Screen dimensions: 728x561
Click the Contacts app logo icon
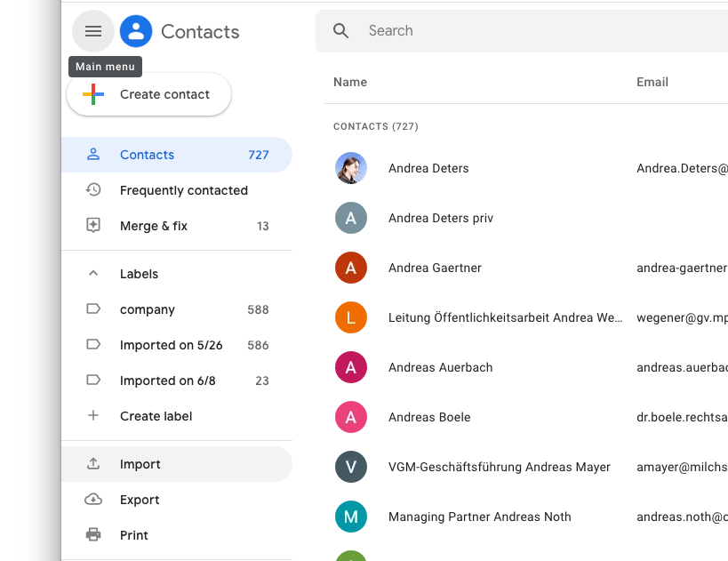tap(135, 31)
